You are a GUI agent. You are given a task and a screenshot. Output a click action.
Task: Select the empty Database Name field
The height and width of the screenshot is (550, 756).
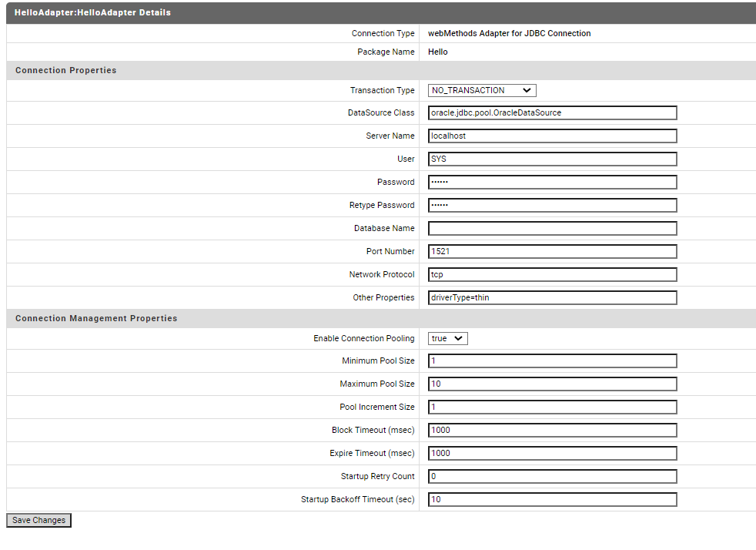[x=552, y=228]
